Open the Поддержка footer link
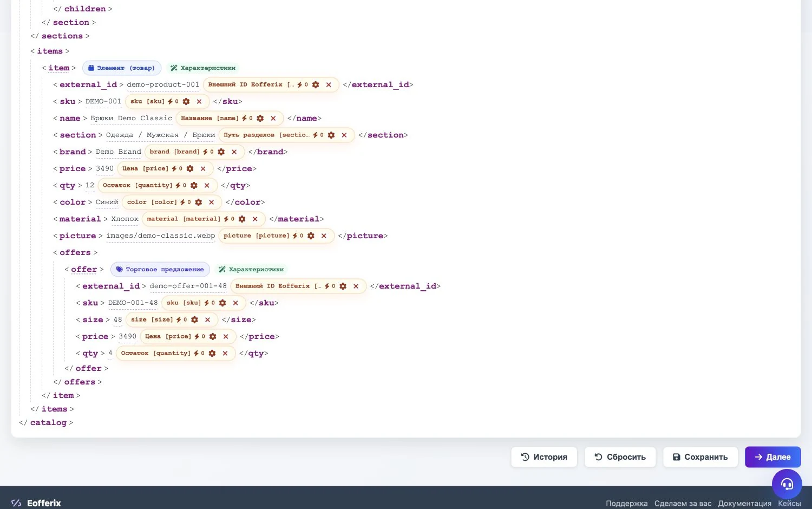Viewport: 812px width, 509px height. [626, 504]
